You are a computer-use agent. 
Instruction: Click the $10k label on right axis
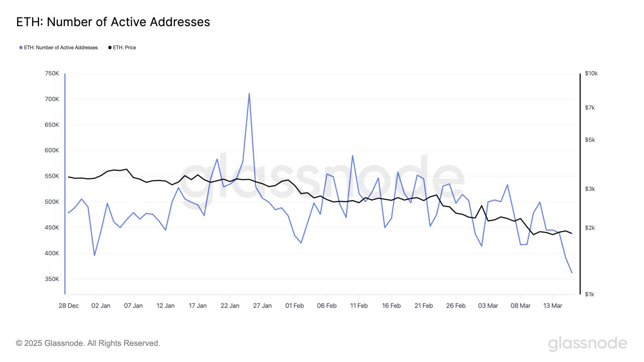pos(592,73)
